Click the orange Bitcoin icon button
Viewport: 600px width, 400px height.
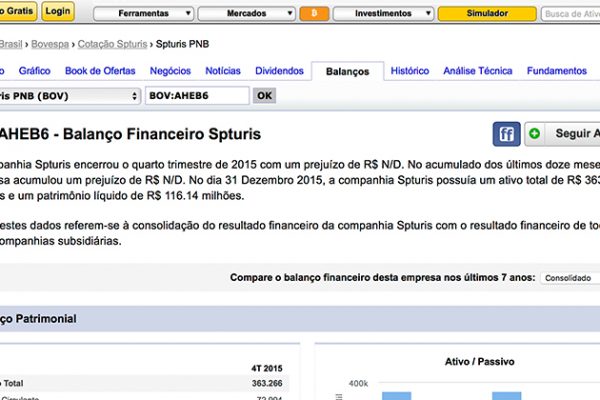314,13
